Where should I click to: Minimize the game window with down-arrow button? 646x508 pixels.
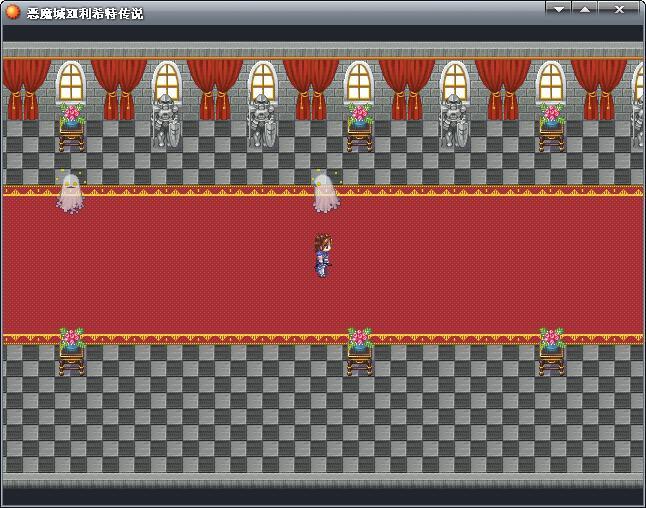pos(559,9)
